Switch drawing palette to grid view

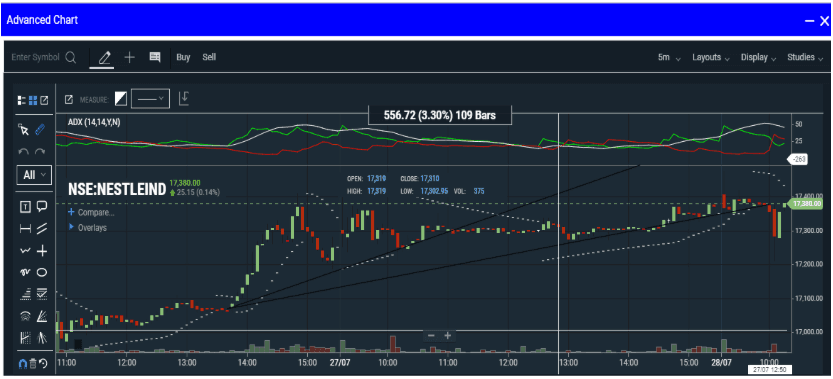pos(33,100)
